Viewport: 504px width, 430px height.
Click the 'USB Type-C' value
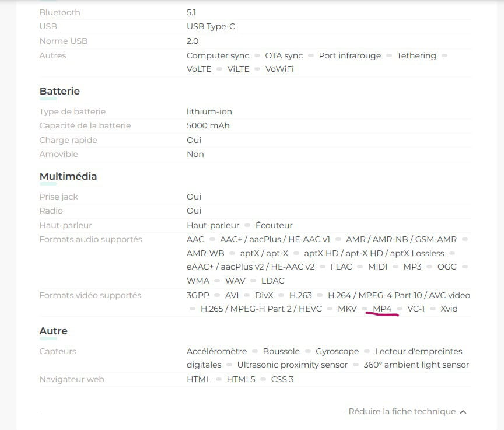211,26
